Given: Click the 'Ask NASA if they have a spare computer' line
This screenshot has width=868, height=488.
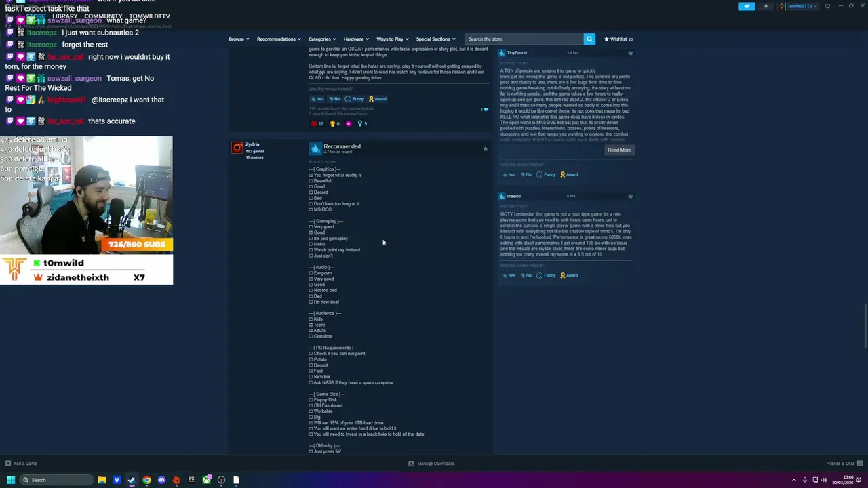Looking at the screenshot, I should coord(351,382).
